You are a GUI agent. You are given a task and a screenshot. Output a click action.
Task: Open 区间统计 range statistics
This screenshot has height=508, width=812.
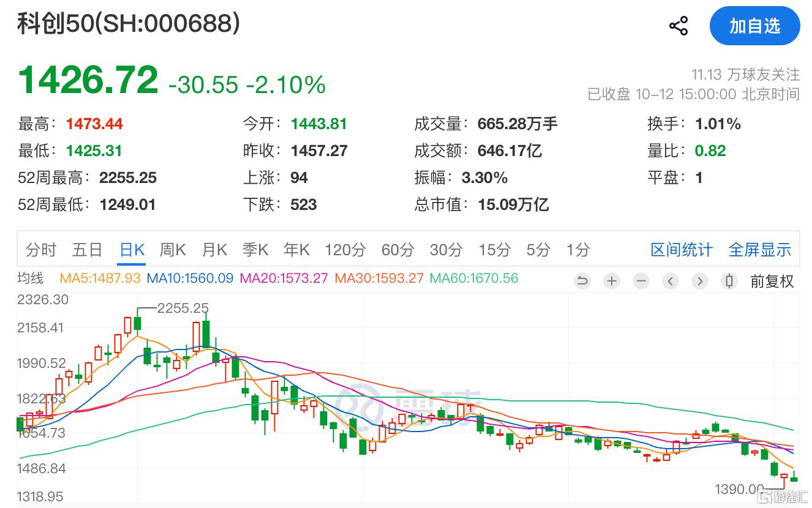click(682, 250)
